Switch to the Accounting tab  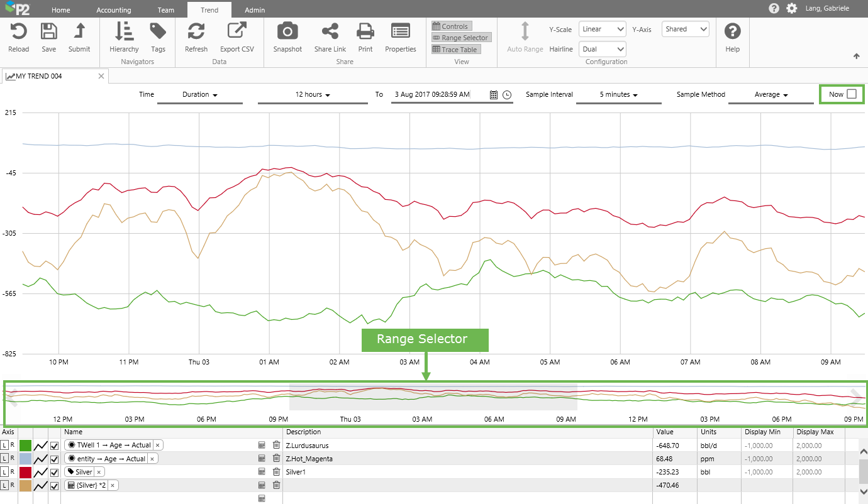pyautogui.click(x=114, y=10)
